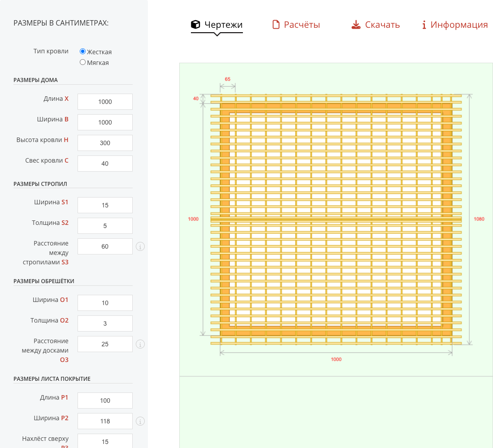This screenshot has height=448, width=493.
Task: Click the 1080 dimension label
Action: pos(479,219)
